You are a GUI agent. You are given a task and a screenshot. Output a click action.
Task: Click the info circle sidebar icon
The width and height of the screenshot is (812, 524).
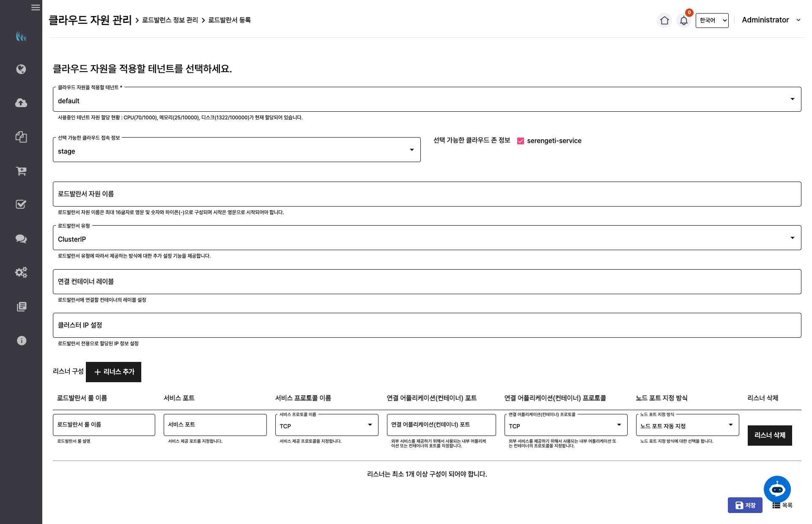click(x=21, y=340)
